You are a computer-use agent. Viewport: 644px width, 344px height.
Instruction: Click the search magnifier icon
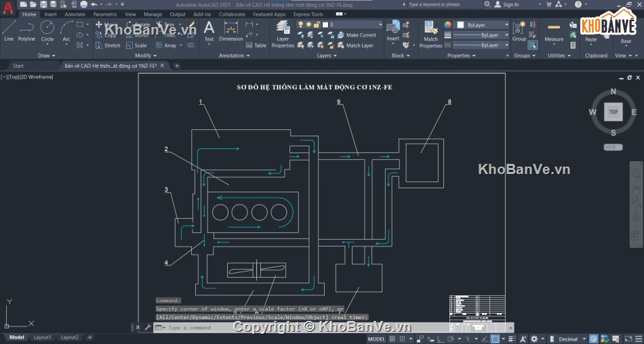[x=487, y=5]
